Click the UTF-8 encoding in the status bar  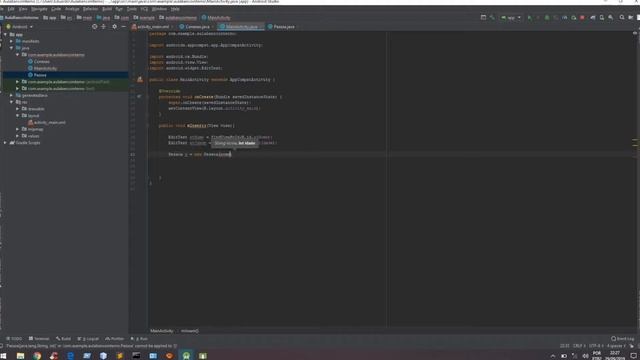[596, 346]
